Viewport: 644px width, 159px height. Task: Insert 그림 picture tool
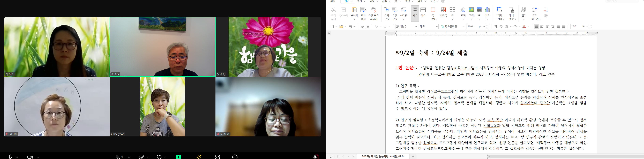point(471,13)
